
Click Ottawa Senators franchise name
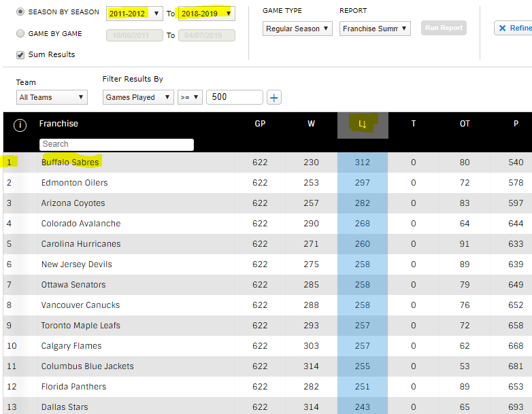(x=73, y=285)
